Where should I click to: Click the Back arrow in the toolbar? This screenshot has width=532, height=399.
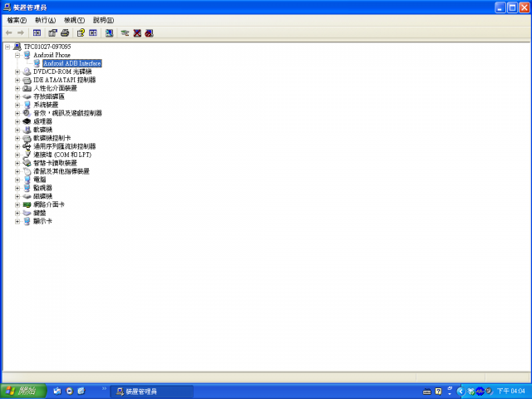(9, 33)
